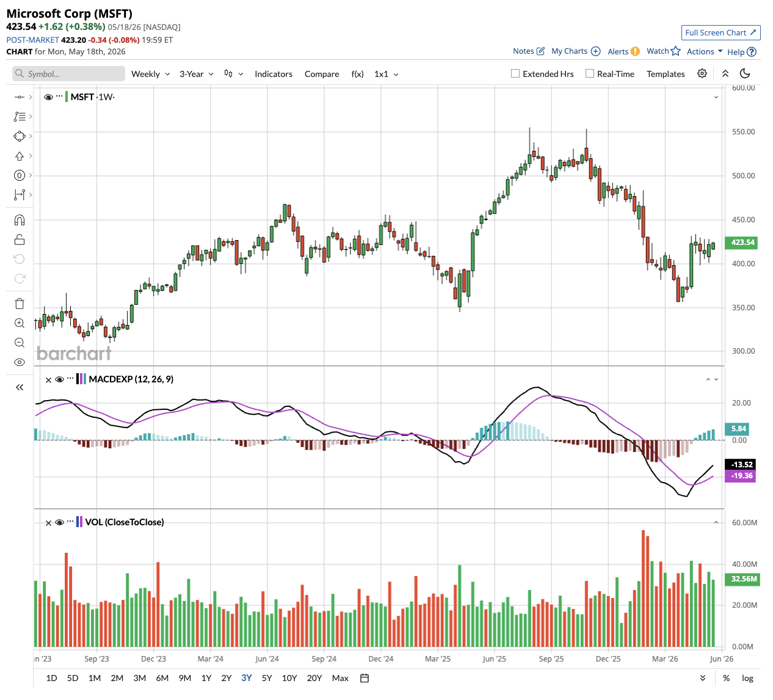Select the magnet snap tool in the sidebar

tap(20, 220)
